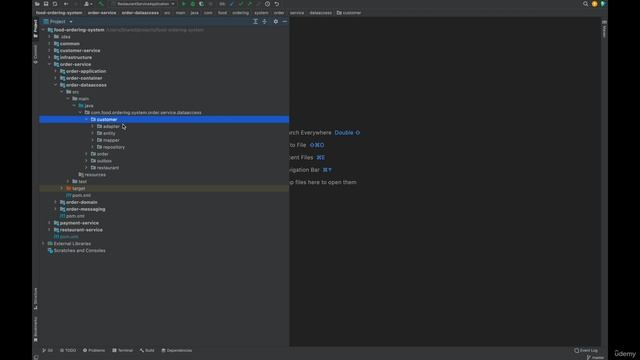Viewport: 640px width, 360px height.
Task: Open the TODO tool window
Action: click(x=68, y=350)
